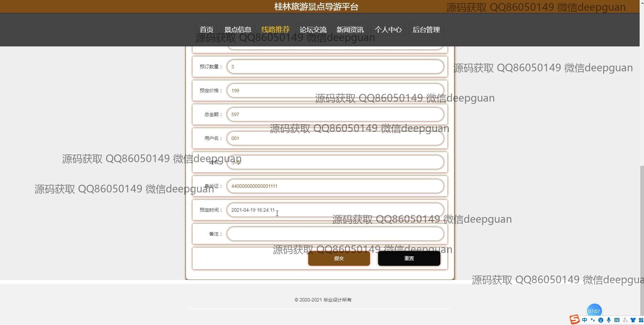644x325 pixels.
Task: Click the Sogou input method logo
Action: (574, 319)
